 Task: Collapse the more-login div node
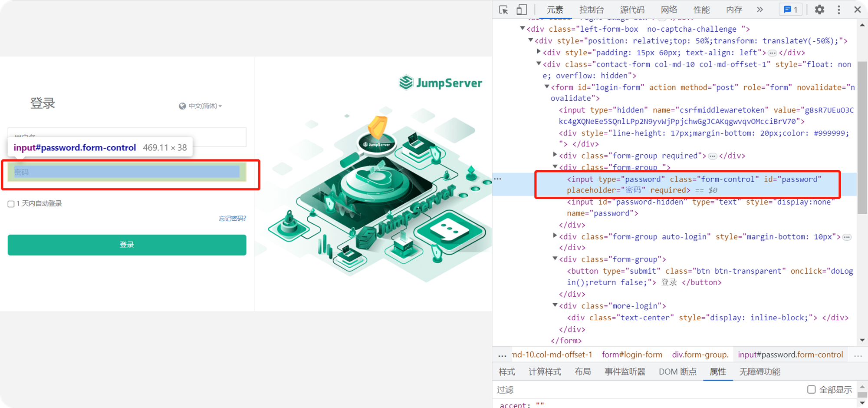pos(555,305)
